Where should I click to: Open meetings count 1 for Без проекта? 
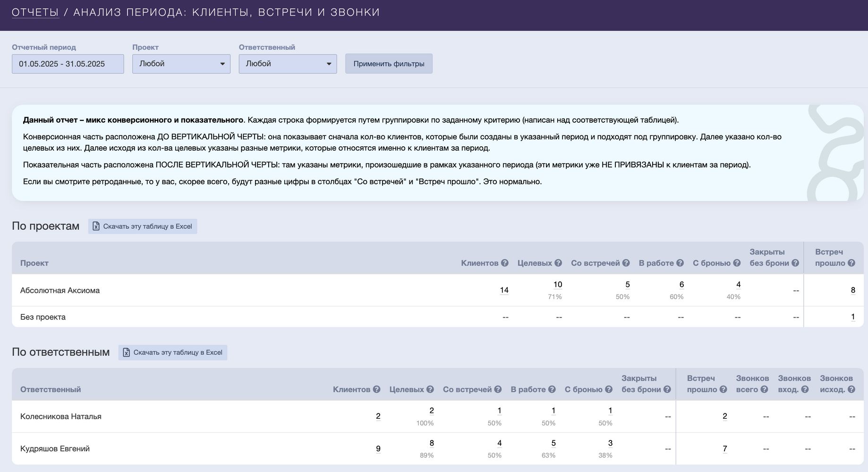[853, 317]
